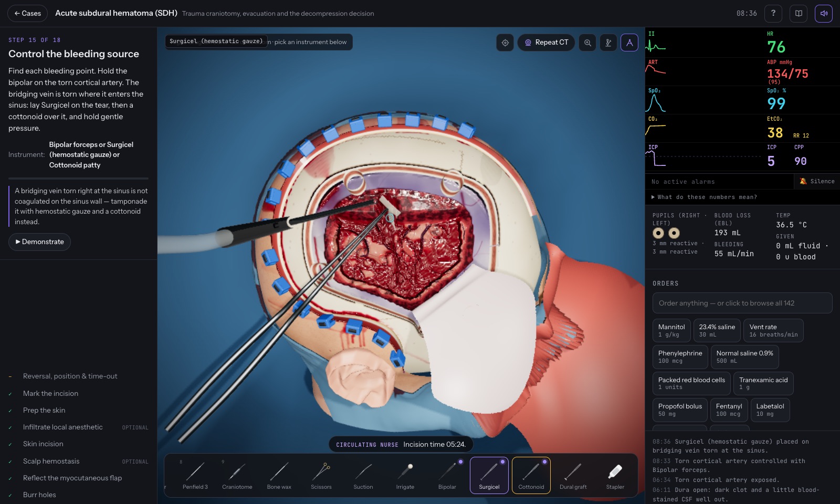The height and width of the screenshot is (504, 840).
Task: Order a Repeat CT scan
Action: [x=547, y=43]
